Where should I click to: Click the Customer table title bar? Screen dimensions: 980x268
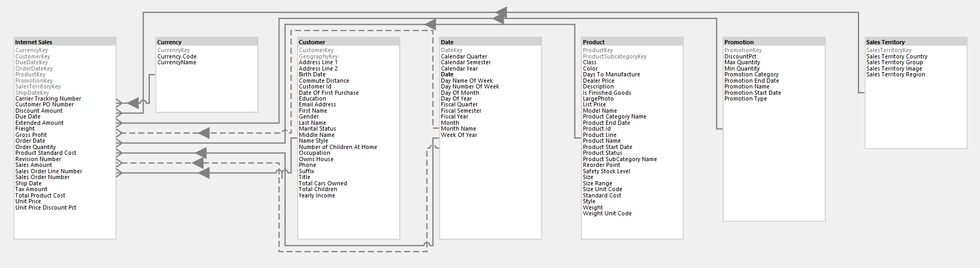pyautogui.click(x=348, y=42)
